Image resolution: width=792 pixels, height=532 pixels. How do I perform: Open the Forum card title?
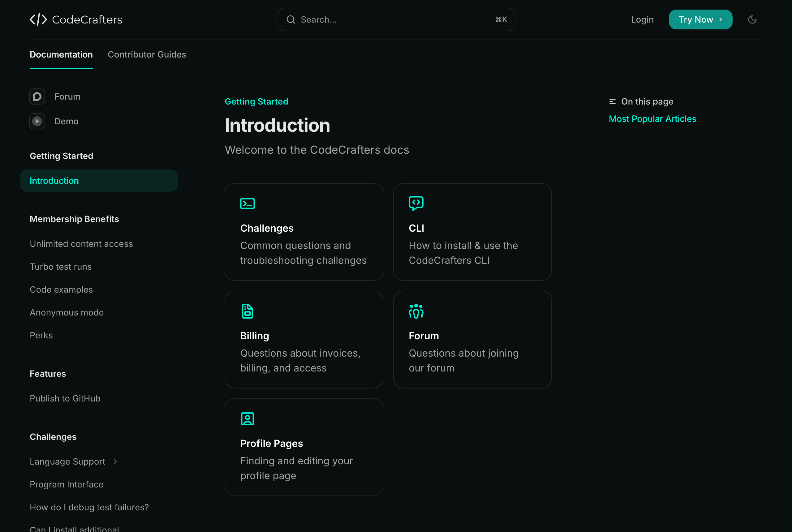424,336
